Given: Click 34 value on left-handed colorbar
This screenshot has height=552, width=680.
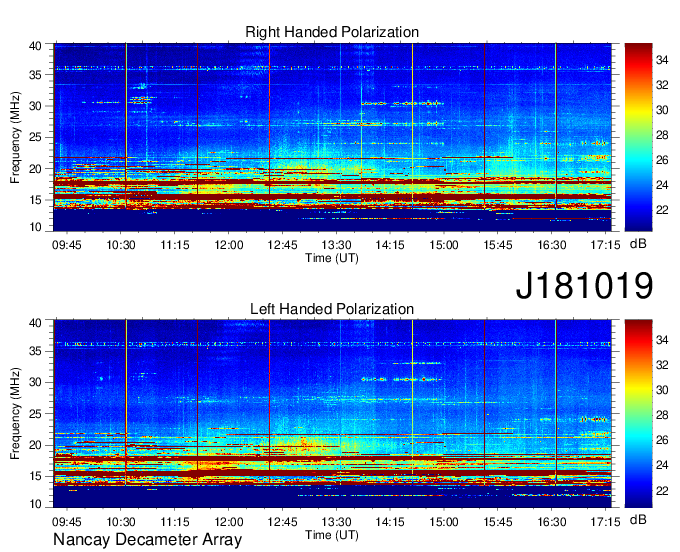Looking at the screenshot, I should point(662,340).
